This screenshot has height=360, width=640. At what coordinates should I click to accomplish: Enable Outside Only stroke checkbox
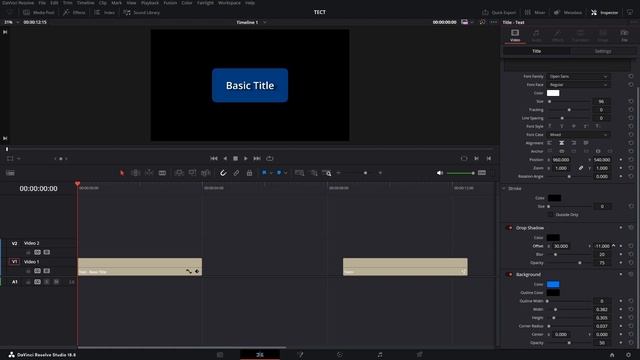[550, 215]
